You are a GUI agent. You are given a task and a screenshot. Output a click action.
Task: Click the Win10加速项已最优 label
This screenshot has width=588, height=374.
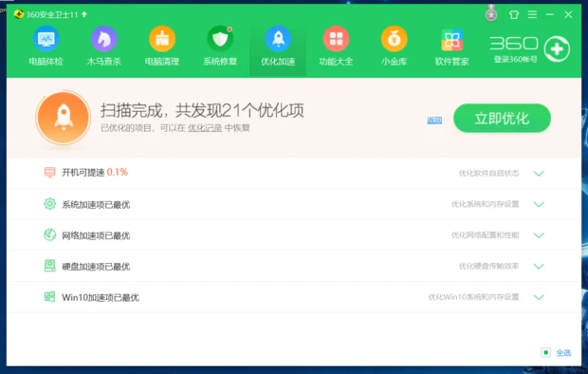[x=101, y=297]
